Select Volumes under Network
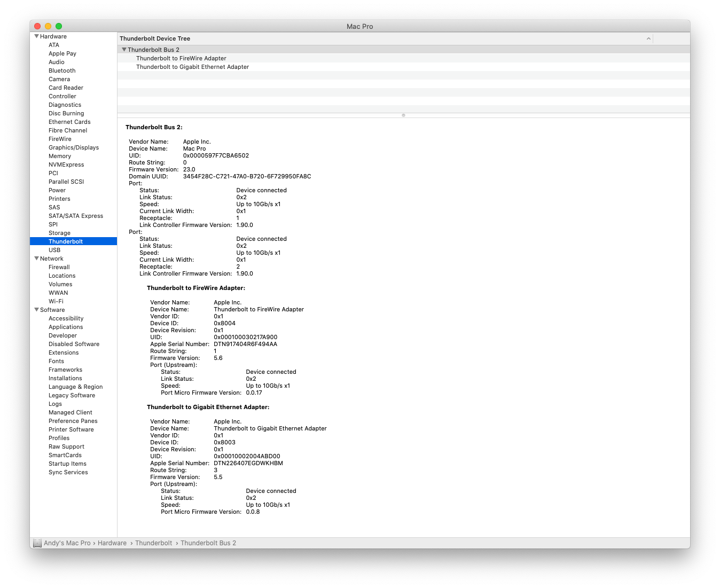This screenshot has width=720, height=588. tap(60, 284)
